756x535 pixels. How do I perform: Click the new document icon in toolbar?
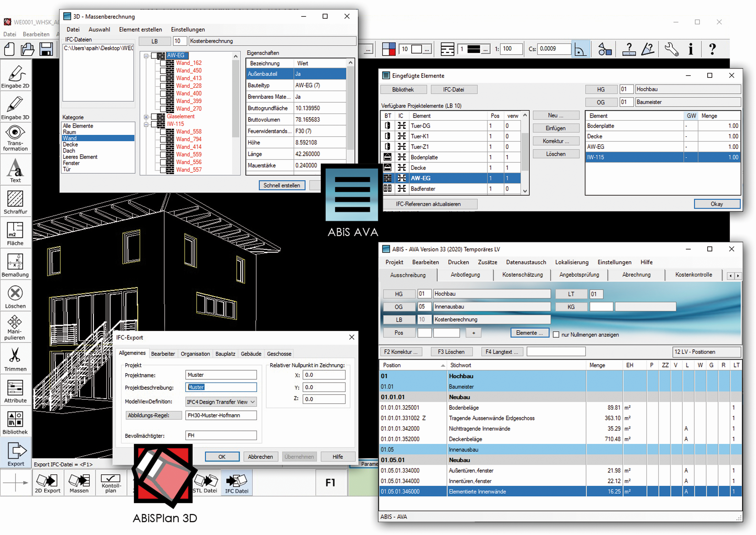click(9, 49)
